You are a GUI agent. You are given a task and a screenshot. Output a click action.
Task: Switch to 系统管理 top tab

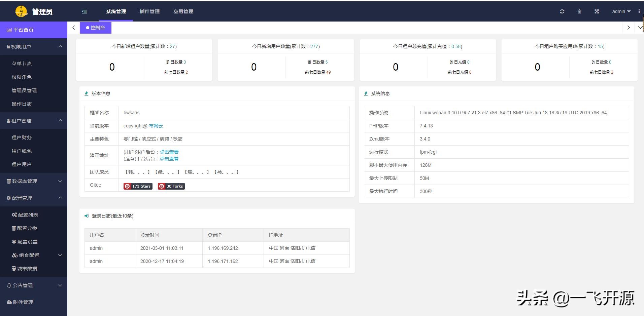point(116,11)
